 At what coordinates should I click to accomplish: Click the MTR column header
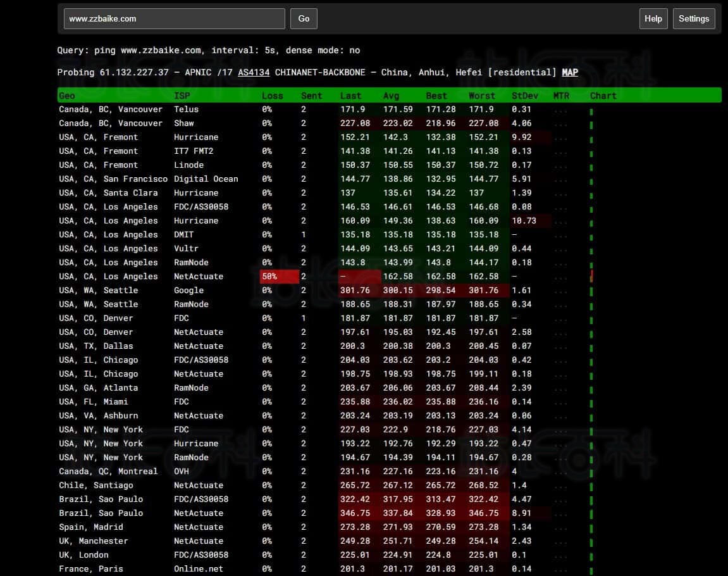(x=560, y=96)
